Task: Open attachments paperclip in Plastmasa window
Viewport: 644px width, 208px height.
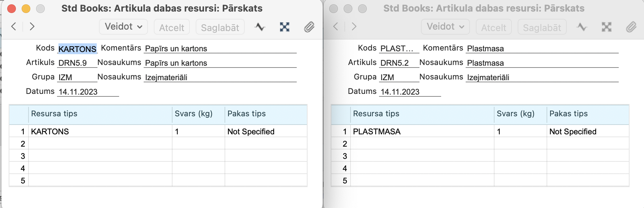Action: coord(631,27)
